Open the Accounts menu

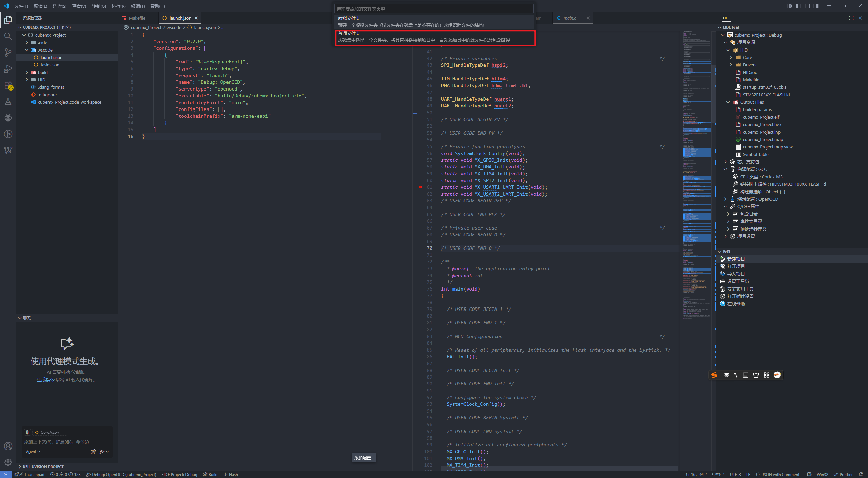click(x=8, y=446)
